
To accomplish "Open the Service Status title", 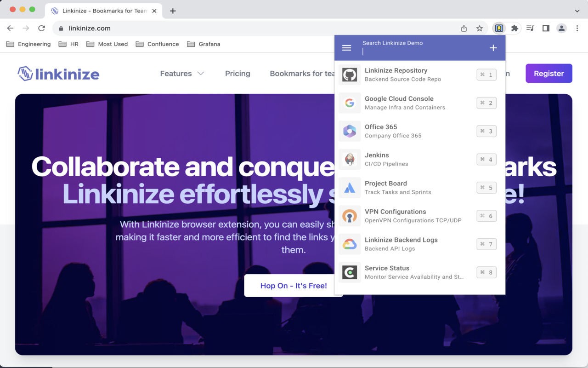I will tap(387, 268).
